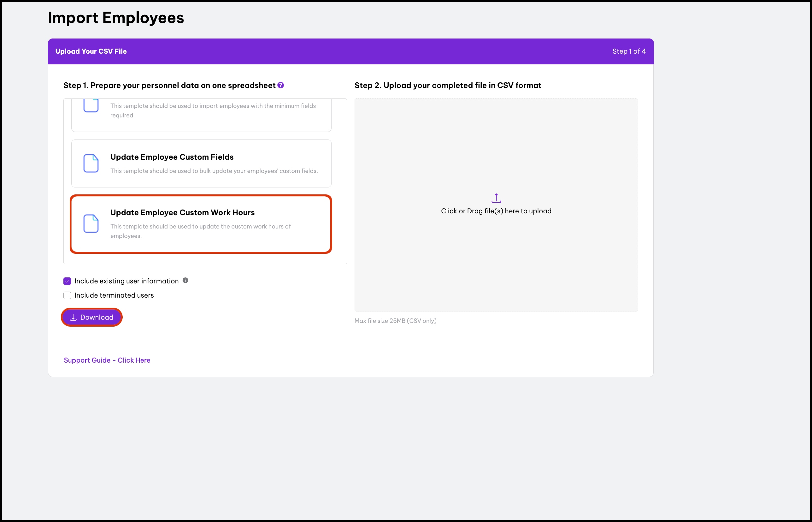Click the Upload Your CSV File header
The width and height of the screenshot is (812, 522).
point(91,51)
